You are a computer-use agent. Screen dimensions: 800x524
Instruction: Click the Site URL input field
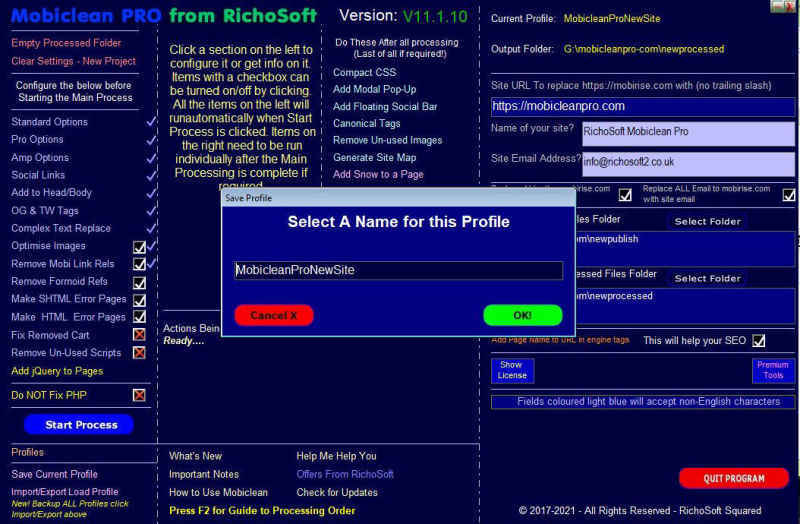point(642,106)
